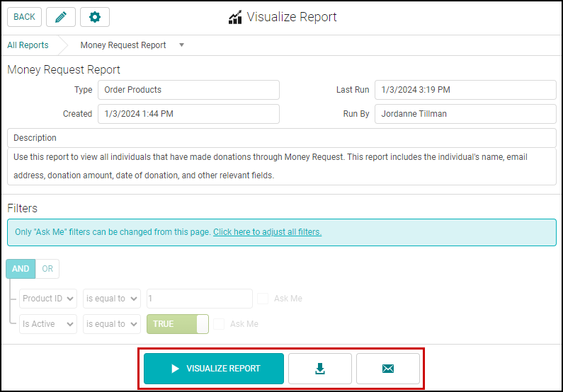Open the Product ID field dropdown
563x392 pixels.
[x=48, y=299]
